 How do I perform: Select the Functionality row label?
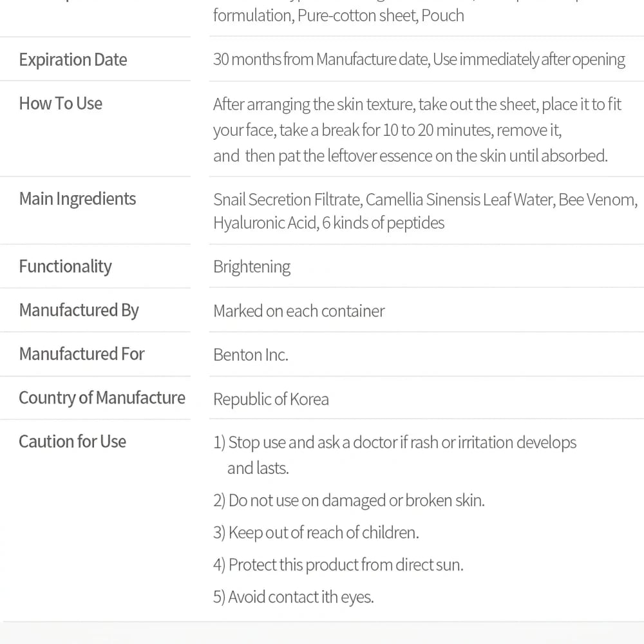tap(65, 267)
